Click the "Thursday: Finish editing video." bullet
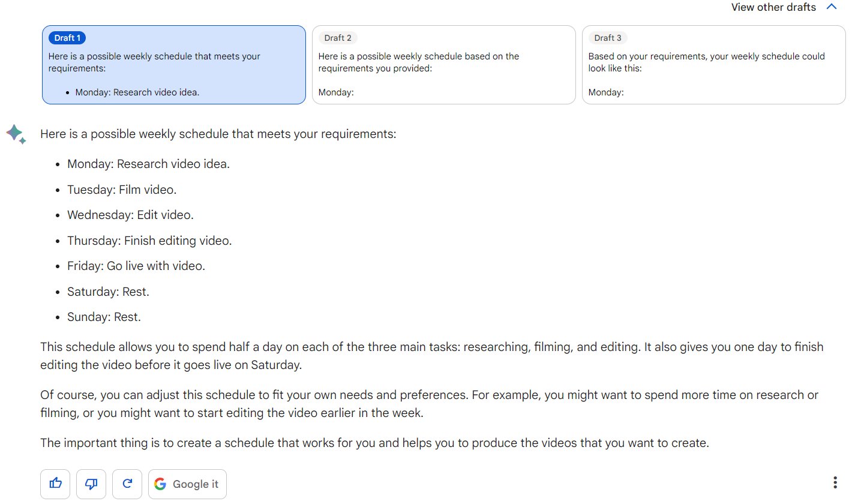 tap(149, 241)
